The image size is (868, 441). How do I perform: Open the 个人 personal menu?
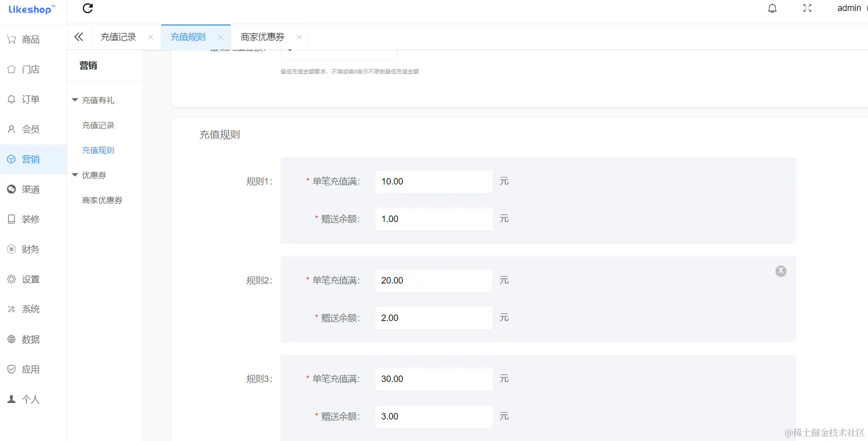(33, 399)
